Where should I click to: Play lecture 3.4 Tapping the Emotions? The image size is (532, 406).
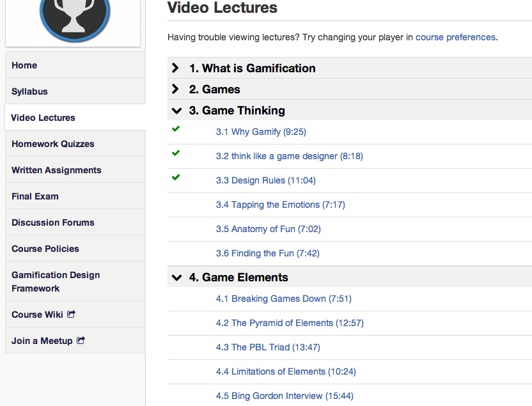coord(280,205)
